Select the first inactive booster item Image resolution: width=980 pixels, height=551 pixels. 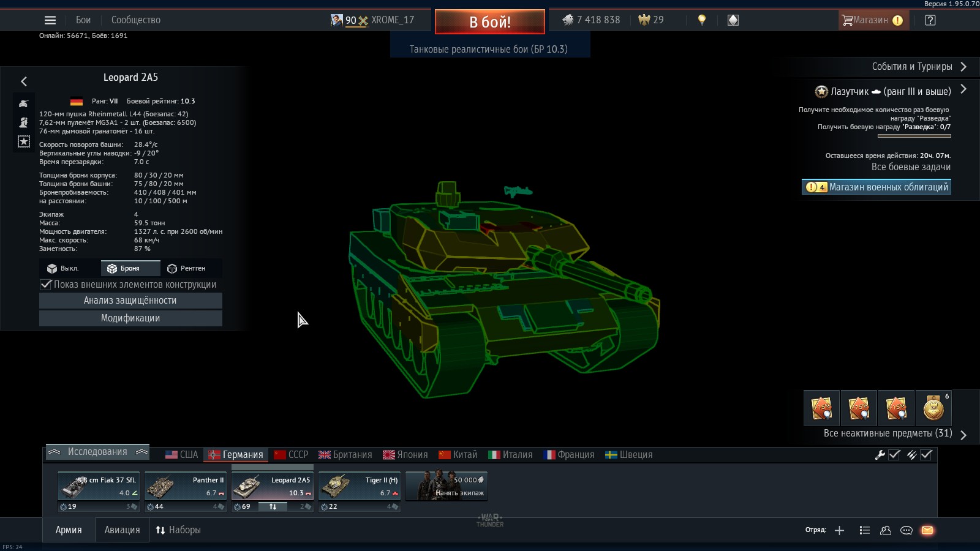coord(822,408)
